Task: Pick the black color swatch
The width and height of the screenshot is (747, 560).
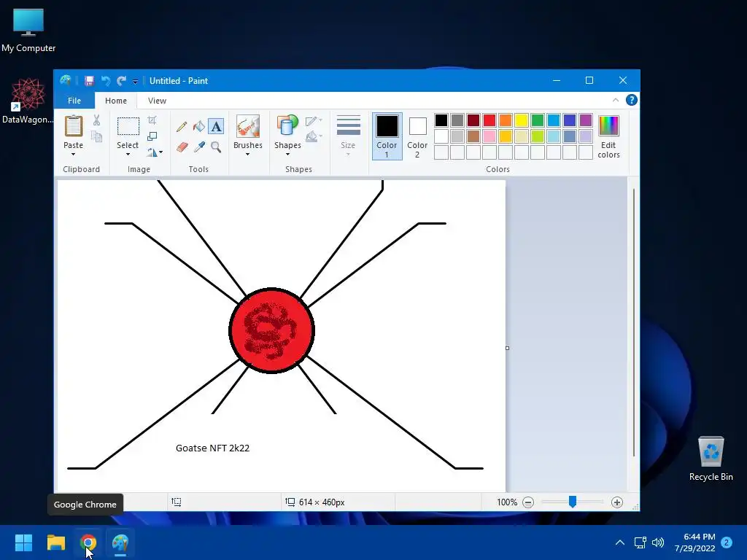Action: (441, 120)
